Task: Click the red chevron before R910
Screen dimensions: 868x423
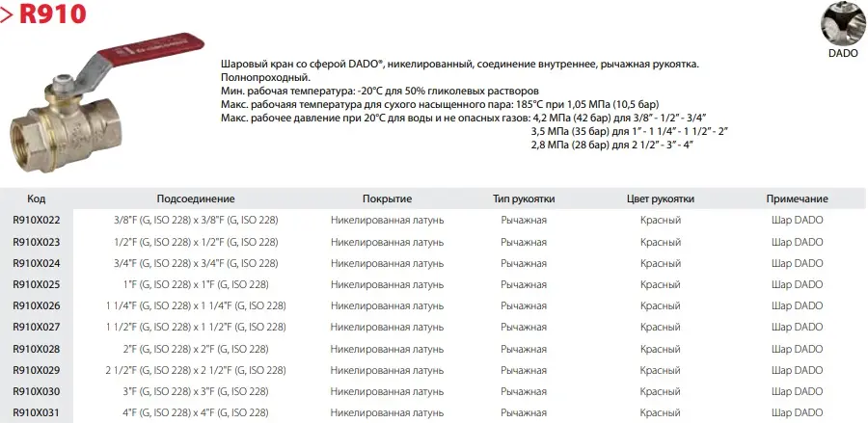Action: (x=9, y=13)
